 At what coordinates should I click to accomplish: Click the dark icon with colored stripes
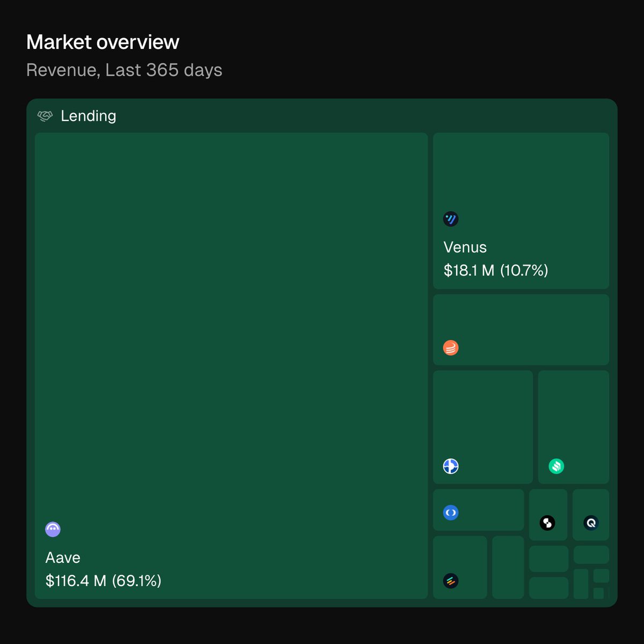[x=451, y=581]
